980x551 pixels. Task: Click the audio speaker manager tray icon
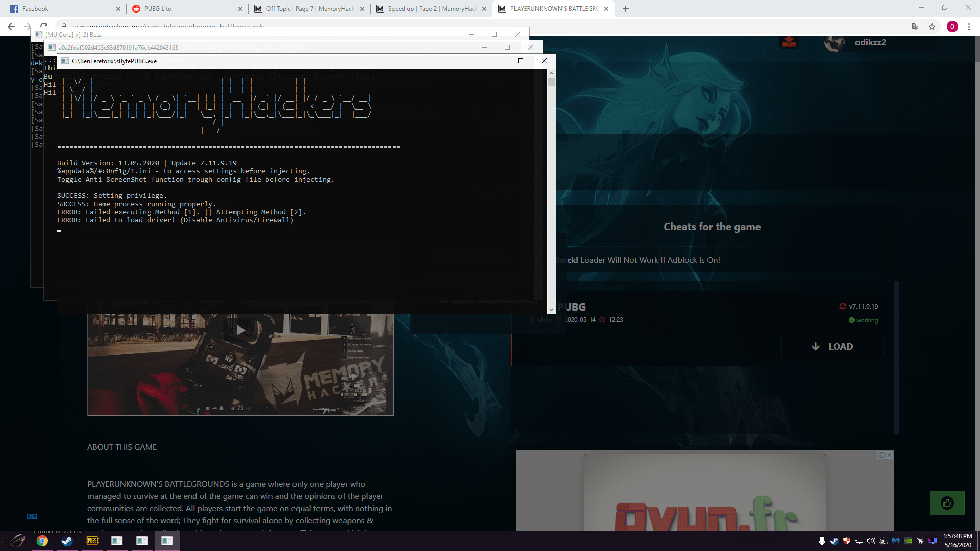884,541
